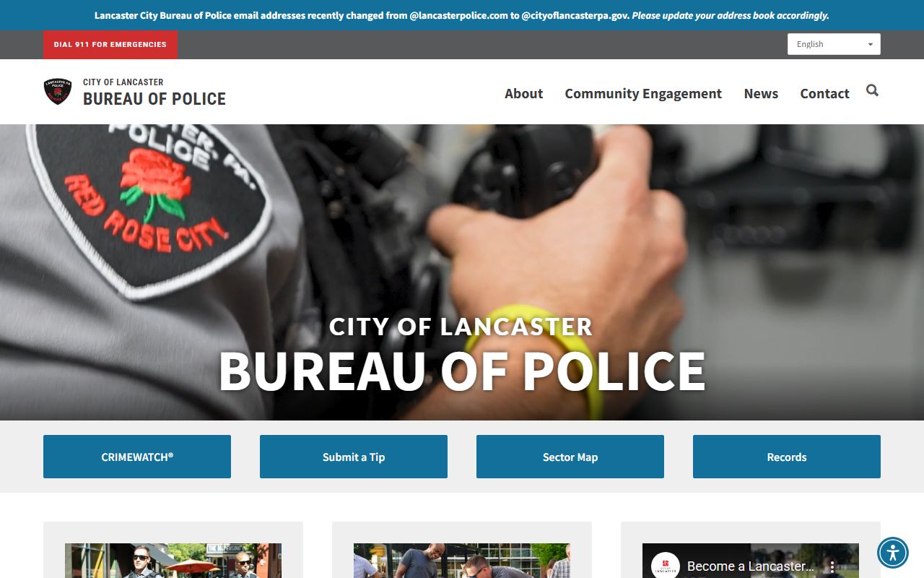Click the Lancaster police badge logo
Image resolution: width=924 pixels, height=578 pixels.
coord(58,92)
